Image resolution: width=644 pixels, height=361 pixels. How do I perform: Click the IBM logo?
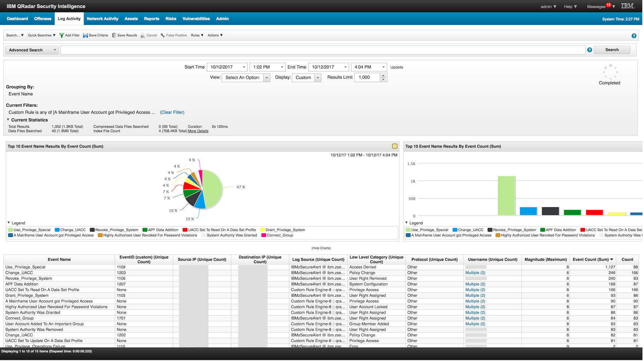628,6
